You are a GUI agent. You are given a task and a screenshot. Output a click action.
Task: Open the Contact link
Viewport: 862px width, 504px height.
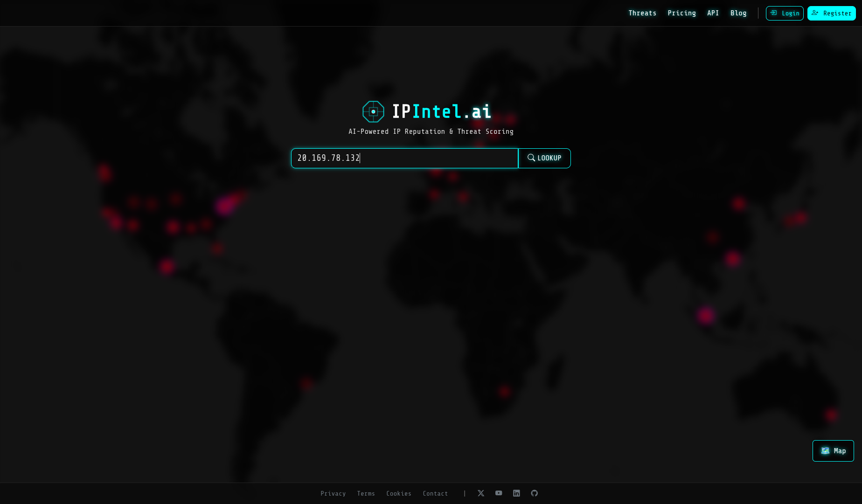pyautogui.click(x=435, y=493)
